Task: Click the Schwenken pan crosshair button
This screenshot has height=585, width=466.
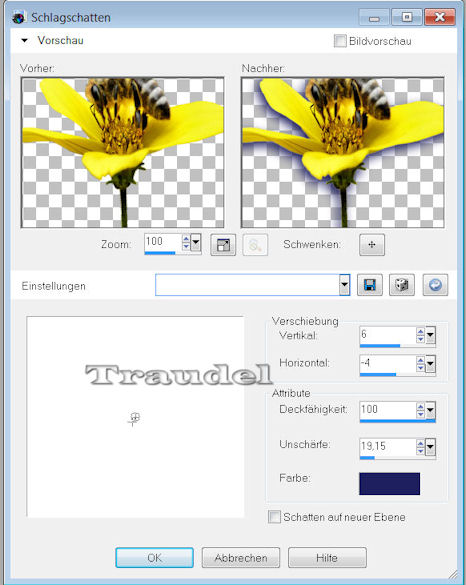Action: coord(372,245)
